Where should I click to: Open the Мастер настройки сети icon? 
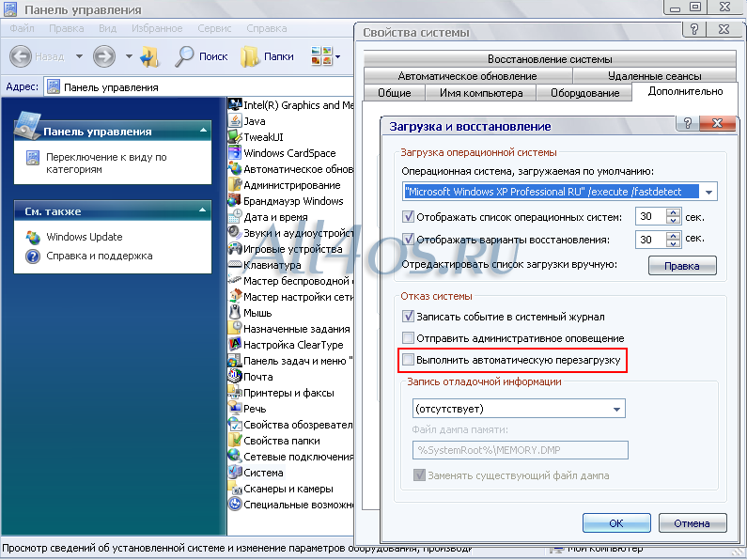pos(235,297)
